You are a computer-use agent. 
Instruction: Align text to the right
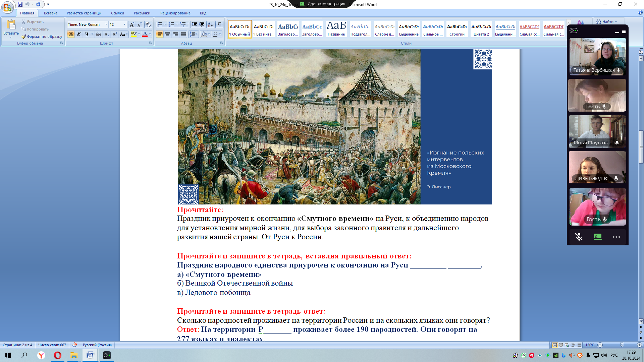tap(175, 34)
